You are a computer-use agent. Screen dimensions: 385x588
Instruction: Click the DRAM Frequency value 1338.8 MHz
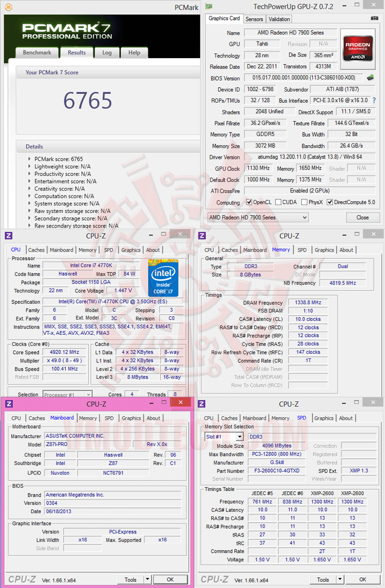308,302
